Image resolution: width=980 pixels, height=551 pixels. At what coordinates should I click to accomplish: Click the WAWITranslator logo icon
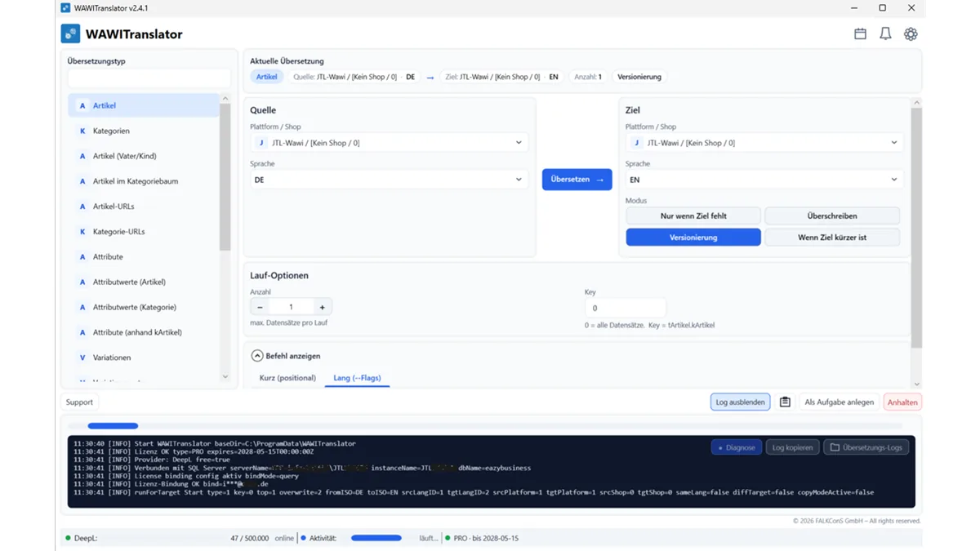pos(71,34)
